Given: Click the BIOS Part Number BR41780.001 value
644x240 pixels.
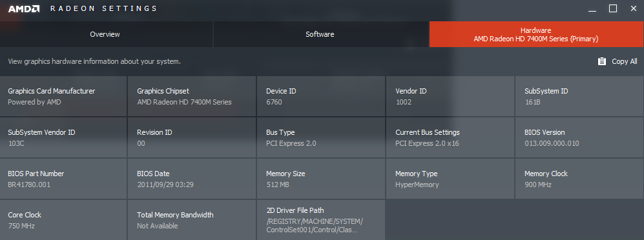Looking at the screenshot, I should (29, 185).
